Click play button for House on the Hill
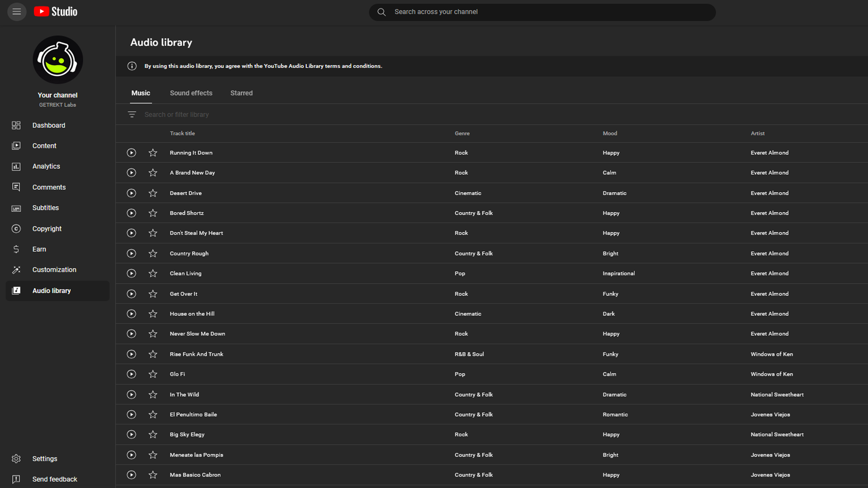Image resolution: width=868 pixels, height=488 pixels. tap(131, 314)
